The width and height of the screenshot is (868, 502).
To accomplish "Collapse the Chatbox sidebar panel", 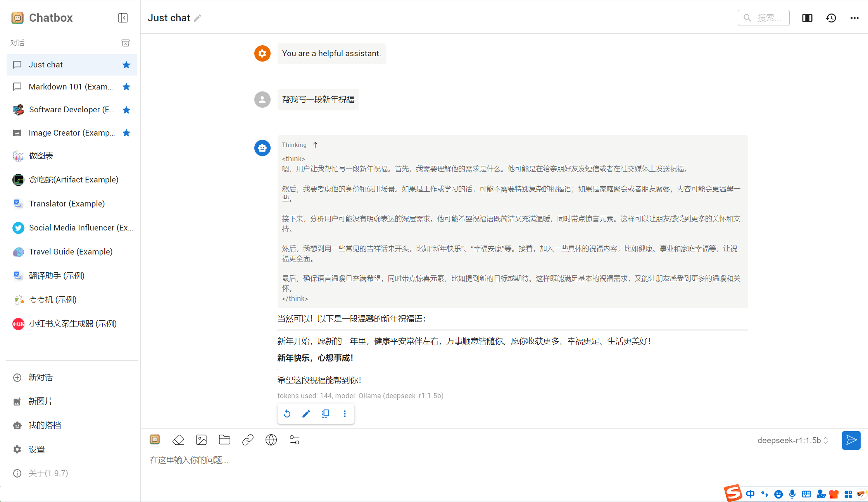I will pos(123,18).
